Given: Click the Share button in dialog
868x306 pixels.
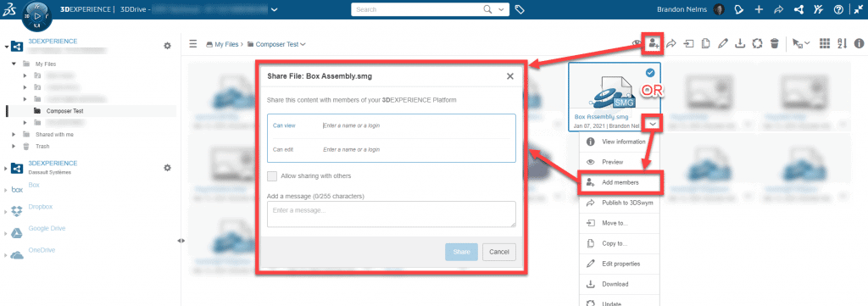Looking at the screenshot, I should [x=461, y=252].
